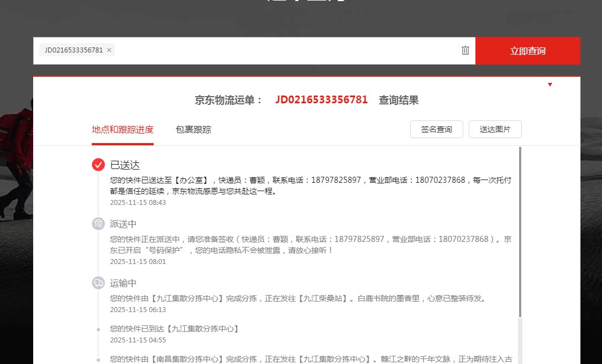Click the timeline dot for the 南昌集散分拣中心 entry

point(98,360)
